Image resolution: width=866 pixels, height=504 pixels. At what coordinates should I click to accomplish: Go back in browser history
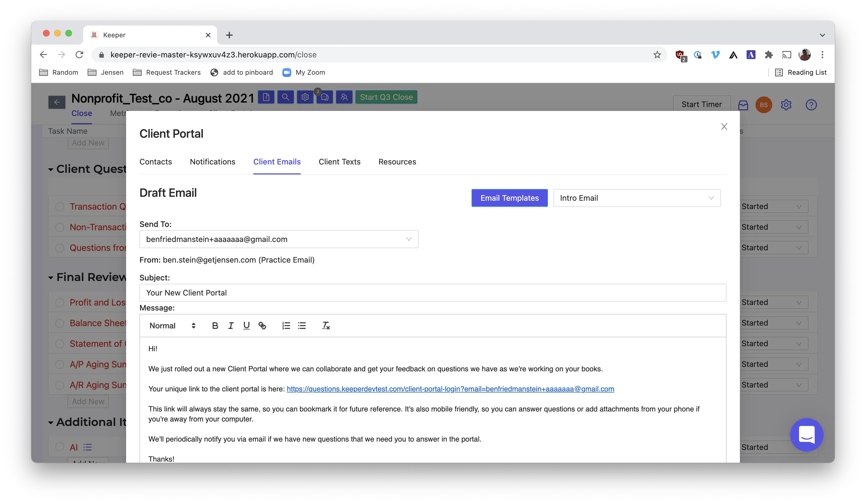(x=44, y=55)
